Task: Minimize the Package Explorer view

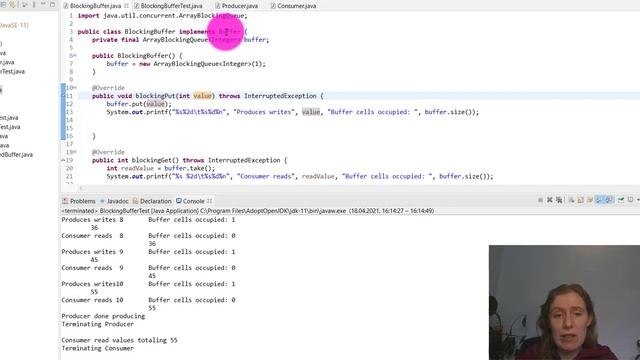Action: coord(43,4)
